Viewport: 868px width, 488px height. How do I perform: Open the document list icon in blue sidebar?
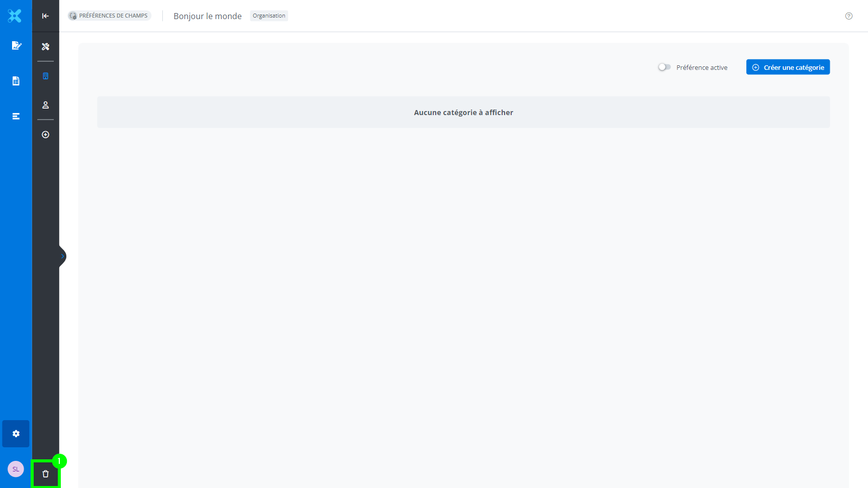16,81
